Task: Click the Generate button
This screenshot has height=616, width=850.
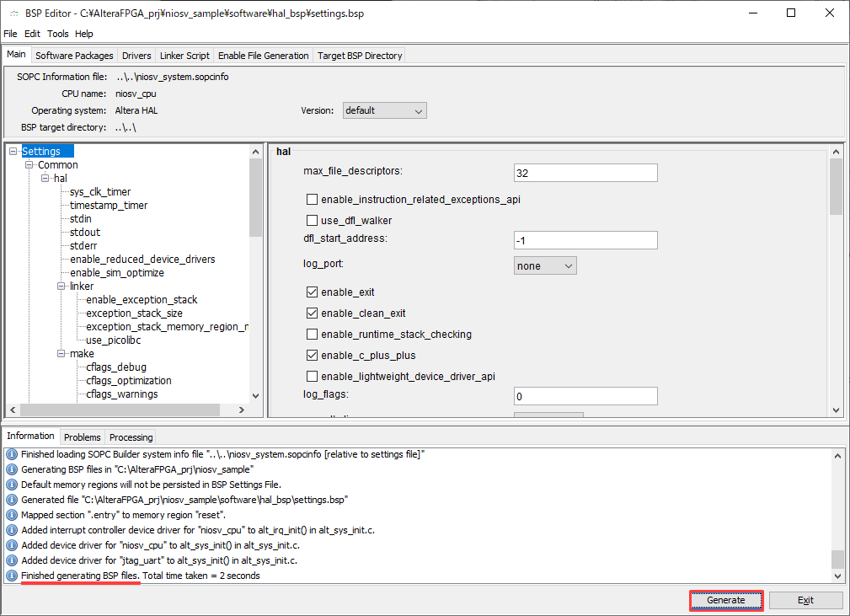Action: pos(726,600)
